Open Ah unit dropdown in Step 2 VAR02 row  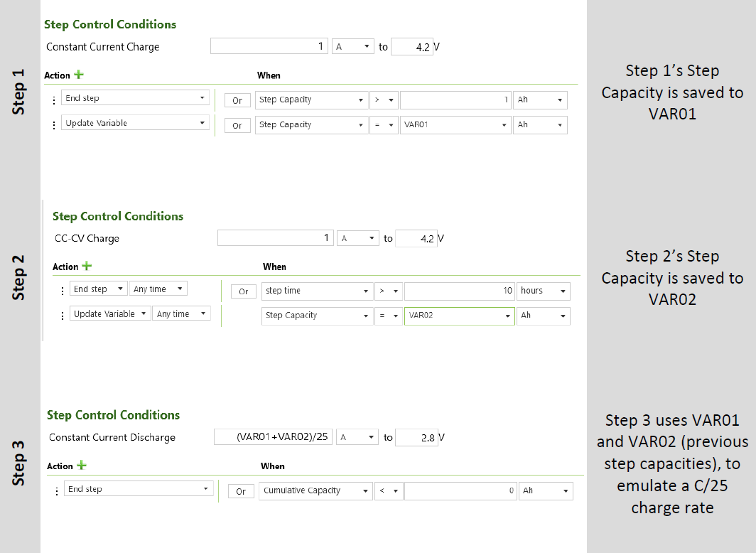(544, 316)
